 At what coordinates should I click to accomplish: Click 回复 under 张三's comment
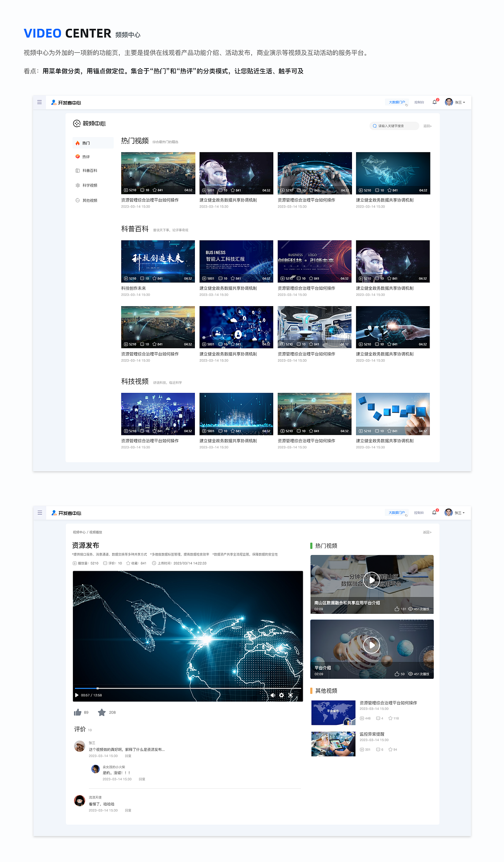tap(128, 756)
